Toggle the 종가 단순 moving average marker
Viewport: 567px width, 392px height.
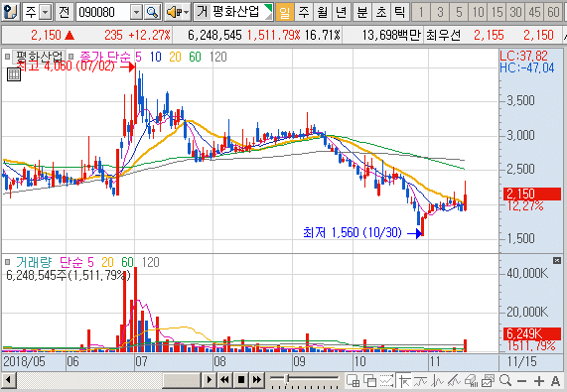click(x=71, y=57)
